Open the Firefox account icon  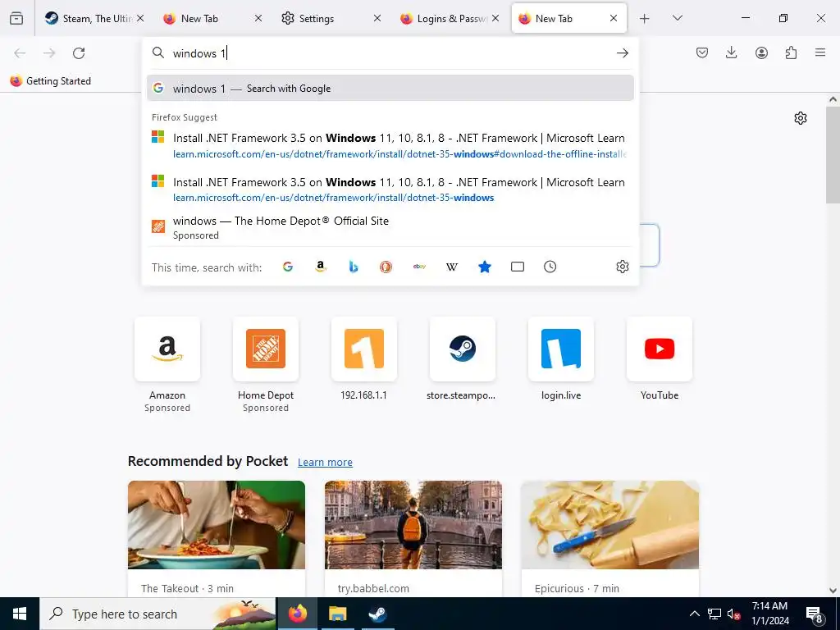point(761,52)
